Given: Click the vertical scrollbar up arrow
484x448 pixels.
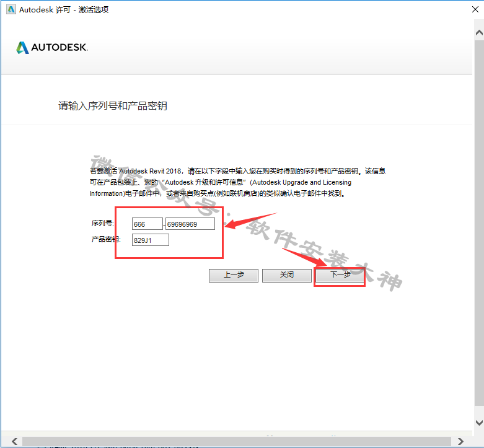Looking at the screenshot, I should (479, 32).
